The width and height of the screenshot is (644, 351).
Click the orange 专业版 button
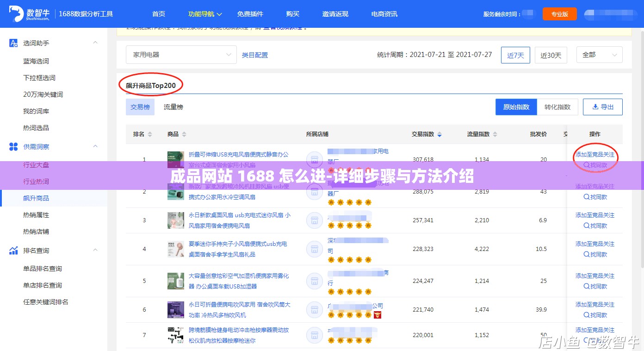(559, 14)
